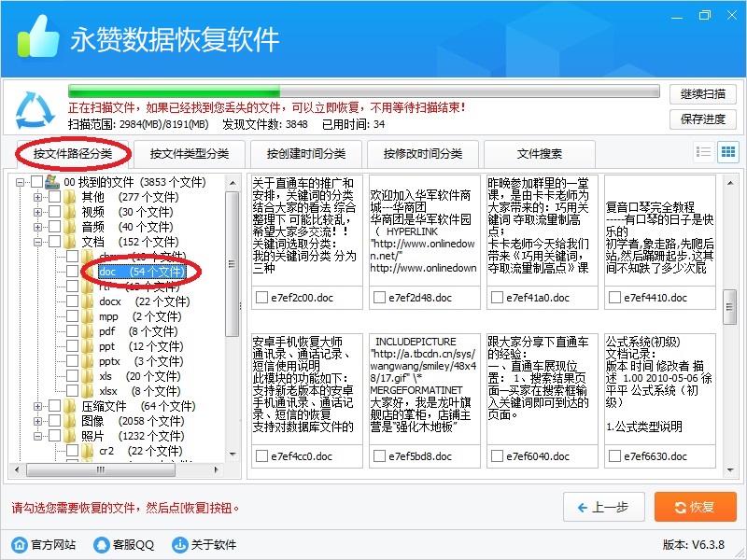Switch to list view layout icon
747x560 pixels.
click(704, 152)
